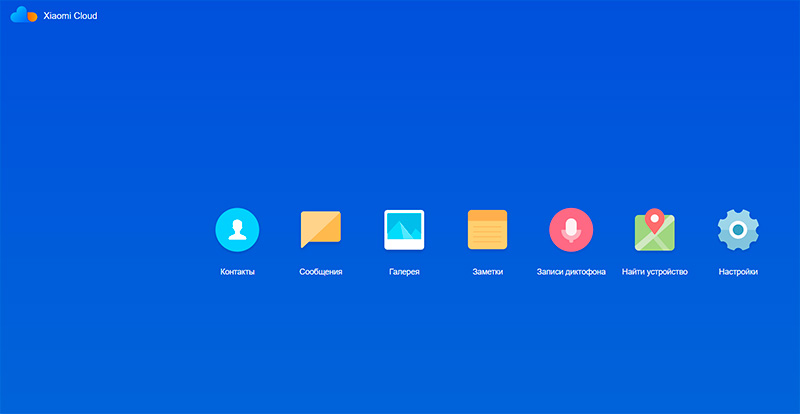800x414 pixels.
Task: Open the Find Device map icon
Action: (x=654, y=231)
